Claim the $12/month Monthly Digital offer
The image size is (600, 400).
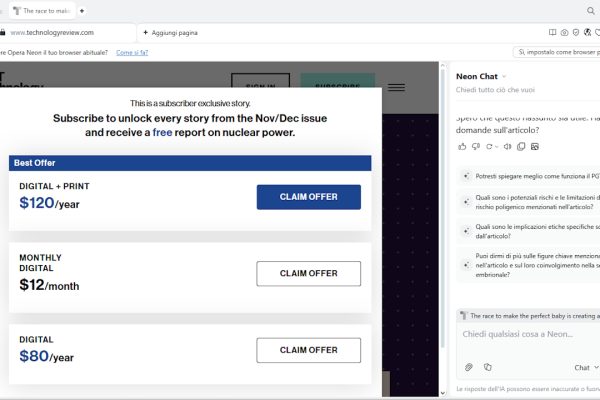coord(308,273)
